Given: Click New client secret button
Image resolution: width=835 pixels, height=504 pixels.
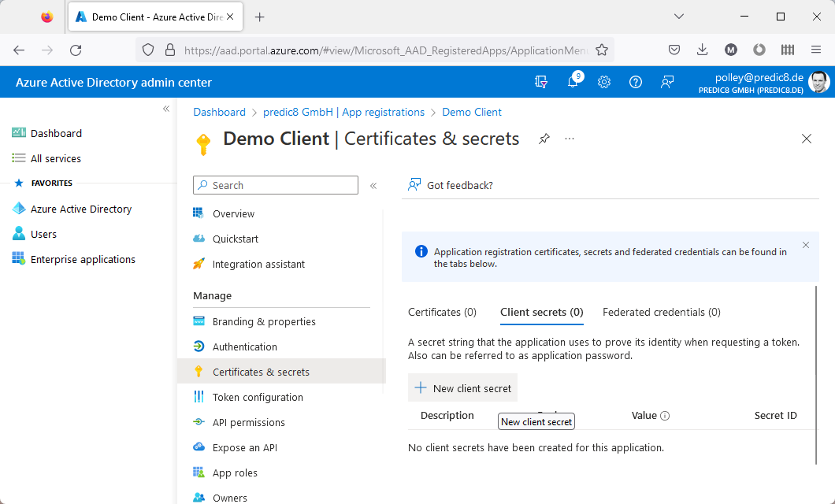Looking at the screenshot, I should [x=463, y=388].
